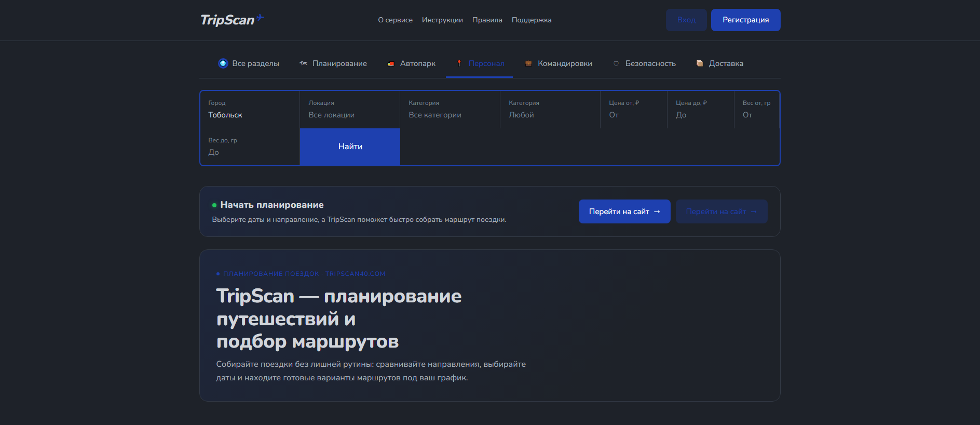
Task: Click the Найти search button
Action: pos(350,147)
